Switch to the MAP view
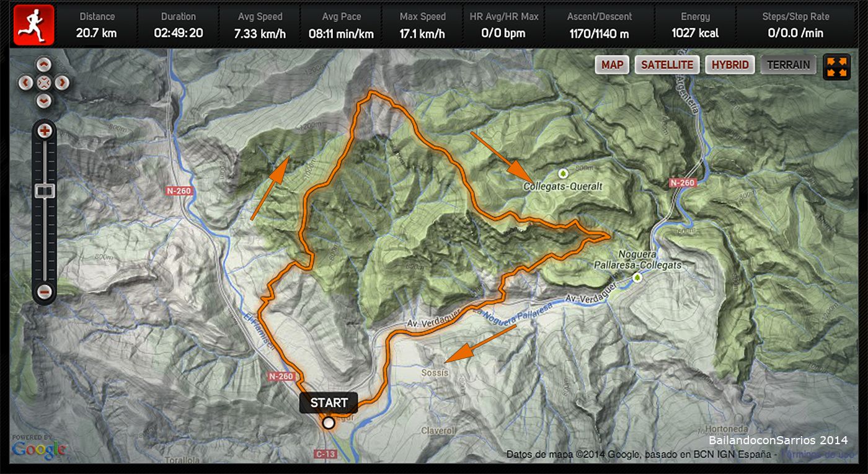 613,65
